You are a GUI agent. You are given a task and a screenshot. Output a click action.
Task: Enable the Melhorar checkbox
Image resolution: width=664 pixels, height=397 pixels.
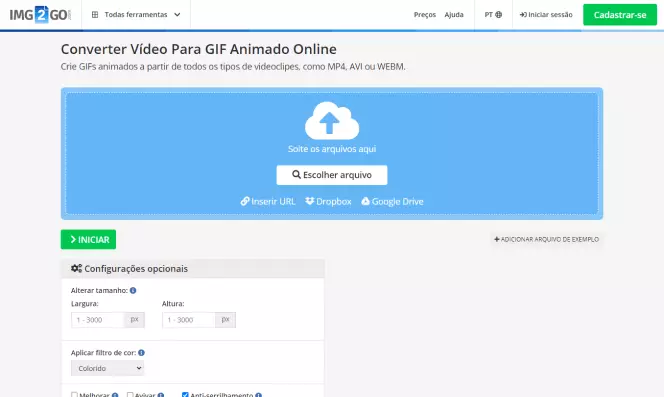tap(75, 395)
